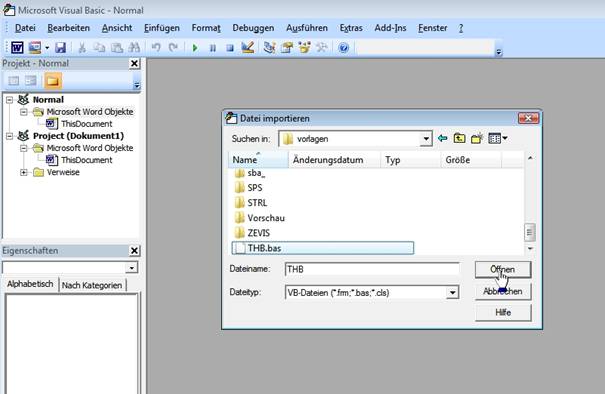Screen dimensions: 605x394
Task: Click the Cut scissors icon
Action: tap(82, 48)
